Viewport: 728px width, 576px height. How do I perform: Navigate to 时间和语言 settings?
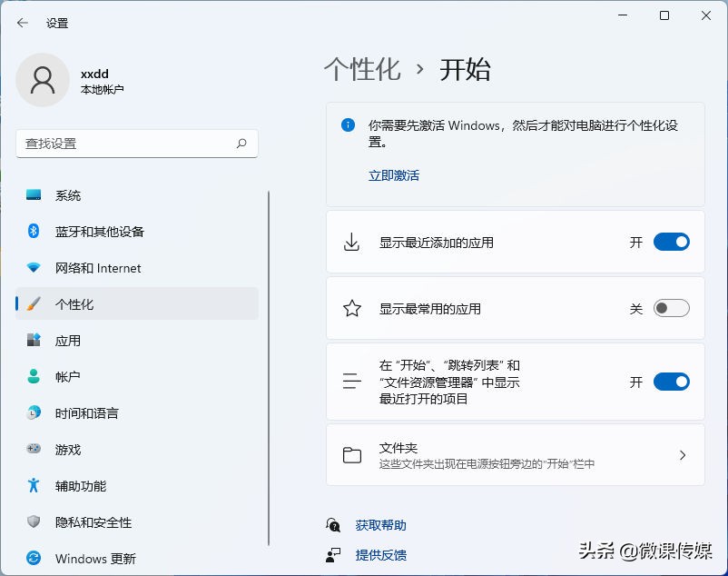coord(137,412)
